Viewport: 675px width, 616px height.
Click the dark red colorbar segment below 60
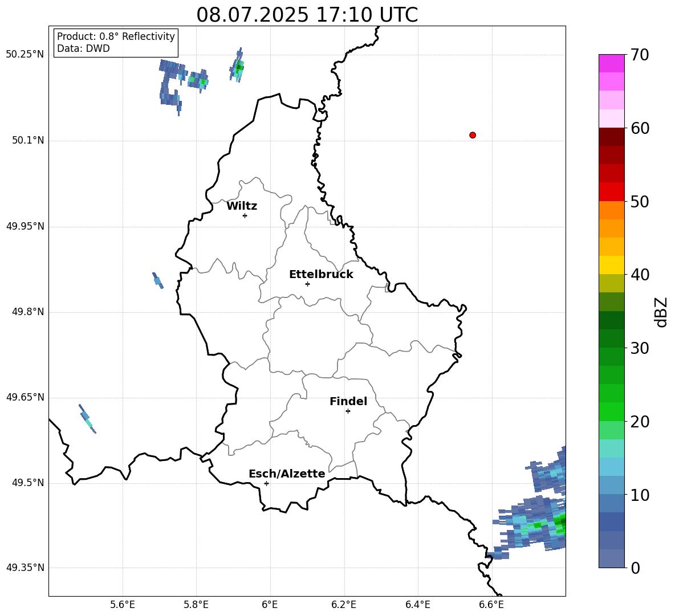[x=611, y=137]
